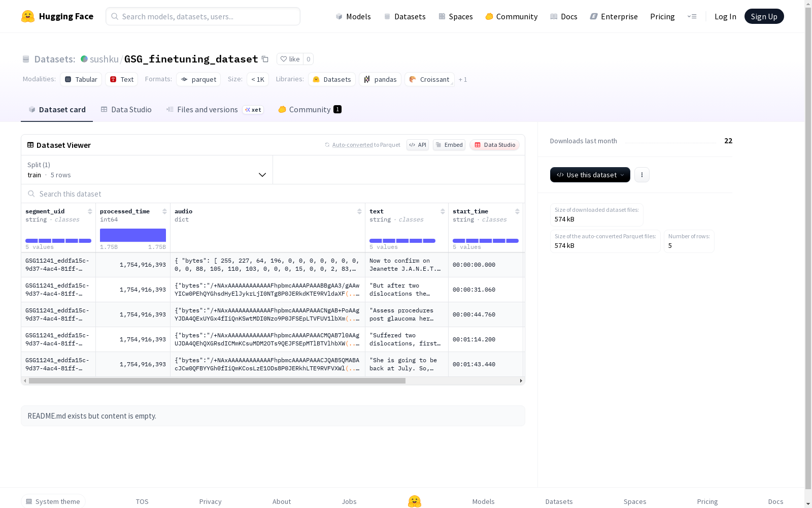Click the Datasets library tag
Viewport: 812px width, 508px height.
(332, 79)
